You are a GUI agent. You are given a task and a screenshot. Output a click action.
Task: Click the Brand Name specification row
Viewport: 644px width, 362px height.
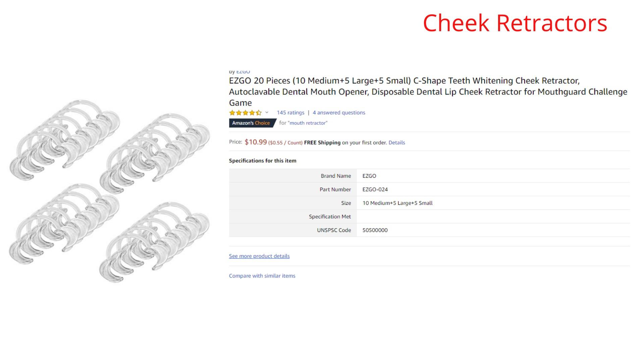pos(429,176)
